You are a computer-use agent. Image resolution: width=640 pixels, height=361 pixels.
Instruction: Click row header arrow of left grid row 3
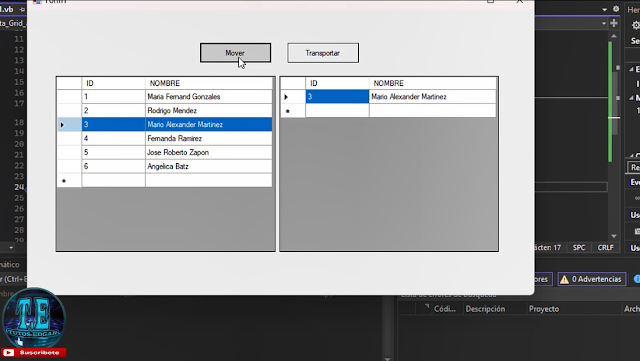pos(69,125)
